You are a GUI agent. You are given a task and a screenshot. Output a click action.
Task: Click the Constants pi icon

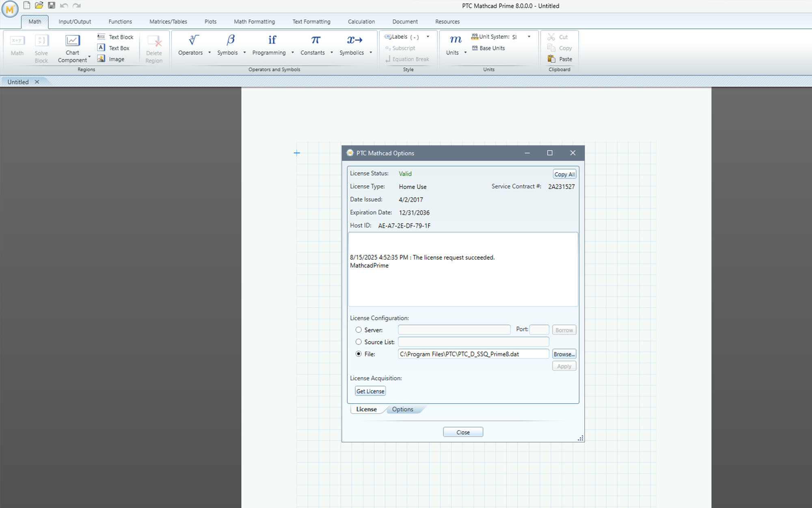pyautogui.click(x=315, y=40)
